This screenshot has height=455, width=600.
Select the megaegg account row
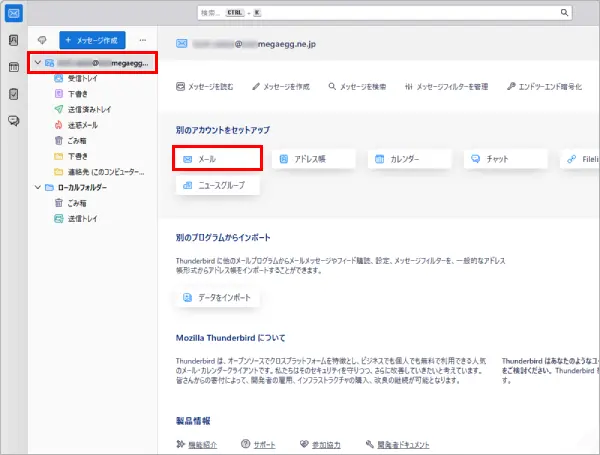(93, 63)
